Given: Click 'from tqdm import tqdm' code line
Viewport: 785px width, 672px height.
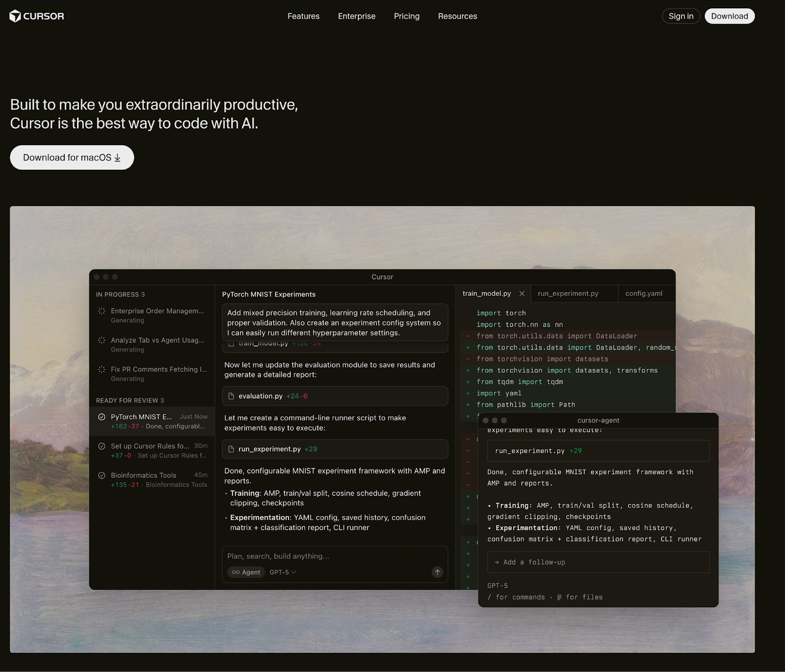Looking at the screenshot, I should click(x=520, y=382).
